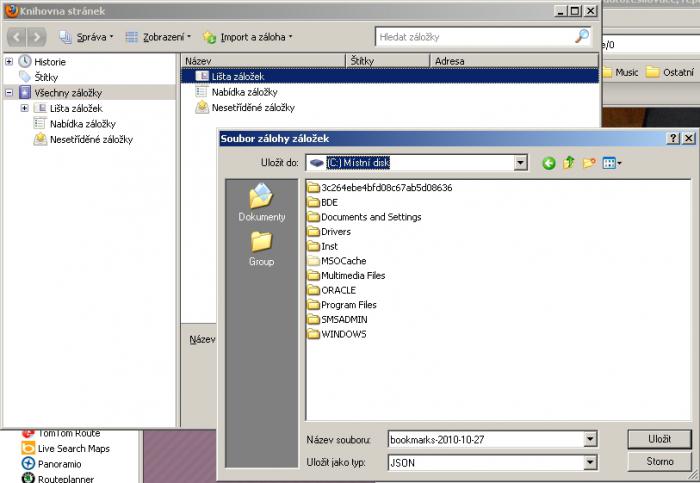Click the search magnifier icon in bookmarks search
700x483 pixels.
click(582, 37)
